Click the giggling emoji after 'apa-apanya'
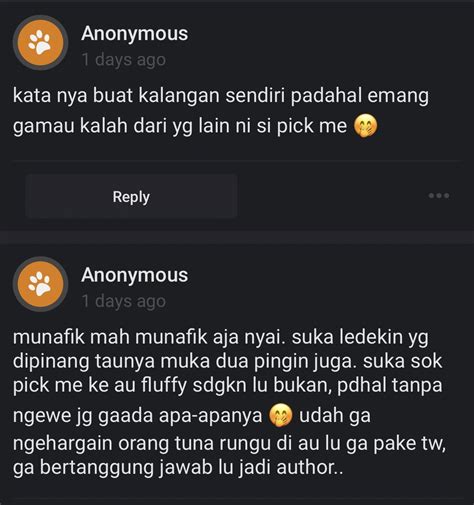Screen dimensions: 474x505 tap(281, 415)
